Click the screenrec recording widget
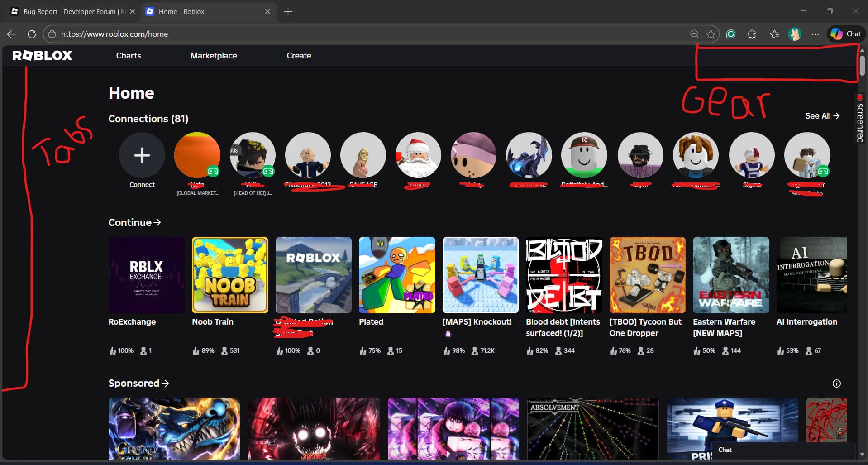This screenshot has width=868, height=465. coord(859,118)
